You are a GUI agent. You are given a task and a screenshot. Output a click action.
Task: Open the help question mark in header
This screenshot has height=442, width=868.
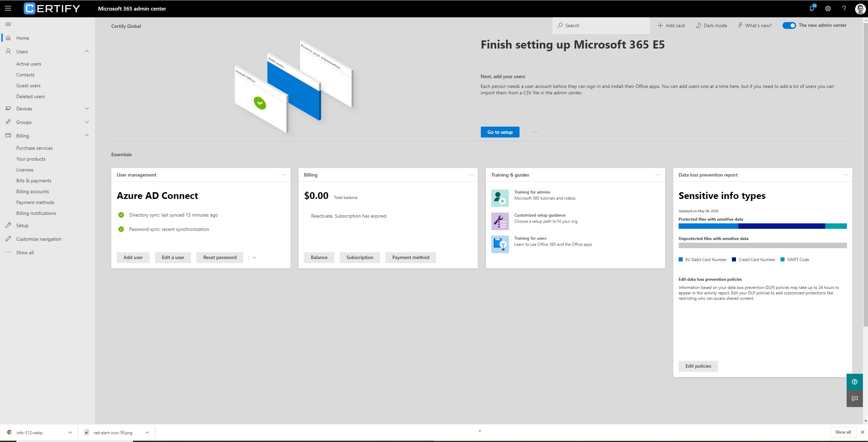tap(844, 8)
